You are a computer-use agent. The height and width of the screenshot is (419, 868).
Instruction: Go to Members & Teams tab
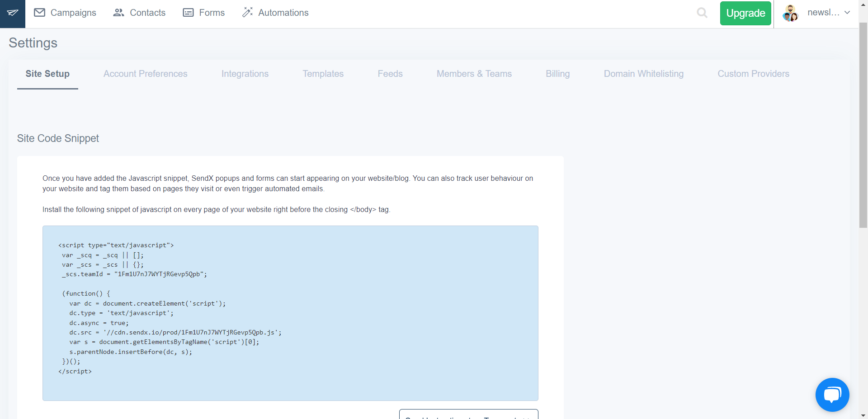tap(474, 74)
